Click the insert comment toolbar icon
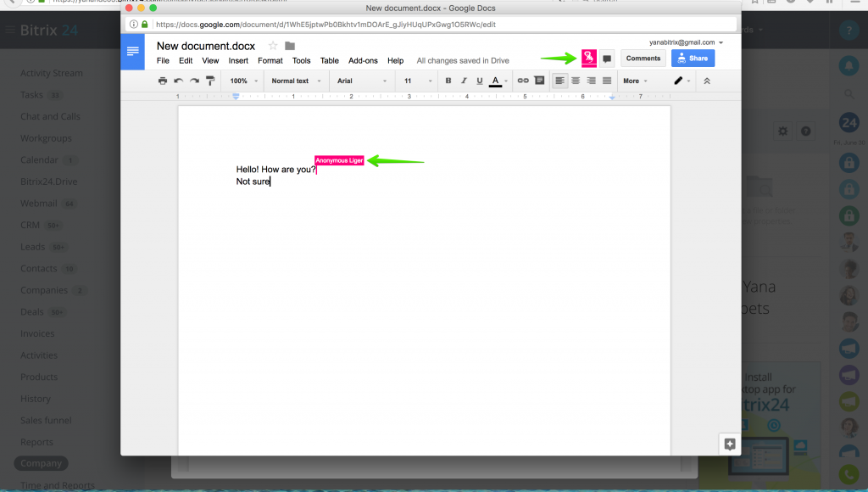The width and height of the screenshot is (868, 492). [539, 81]
